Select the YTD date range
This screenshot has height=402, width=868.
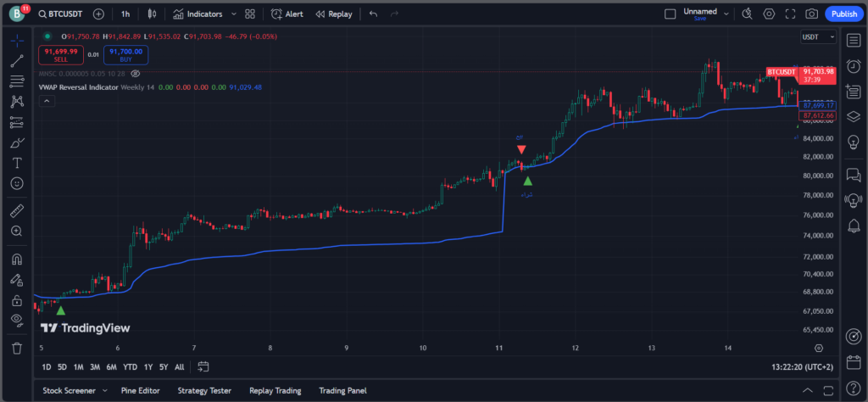pos(130,366)
